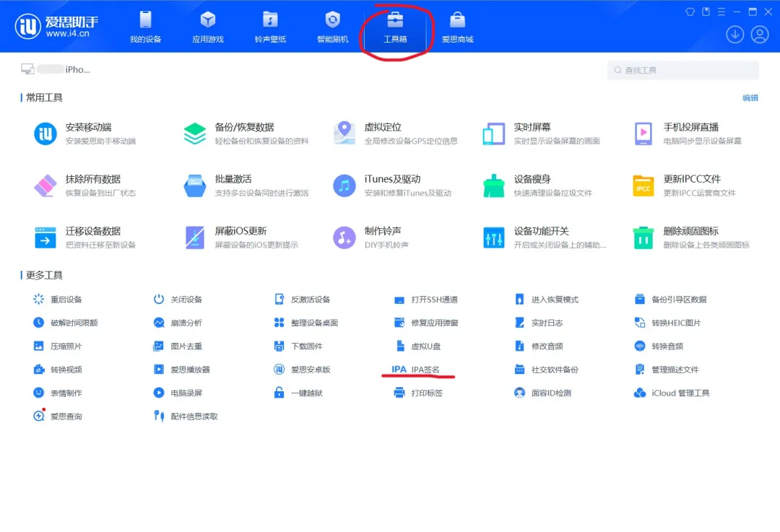Open the IPA签名 tool

pyautogui.click(x=416, y=370)
